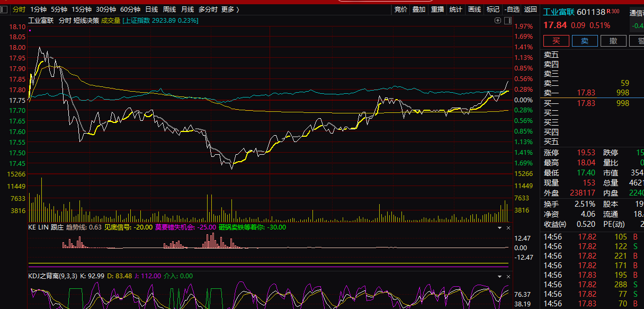
Task: Click the 砸锅卖铁等着你 -30.00 label
Action: pyautogui.click(x=252, y=227)
